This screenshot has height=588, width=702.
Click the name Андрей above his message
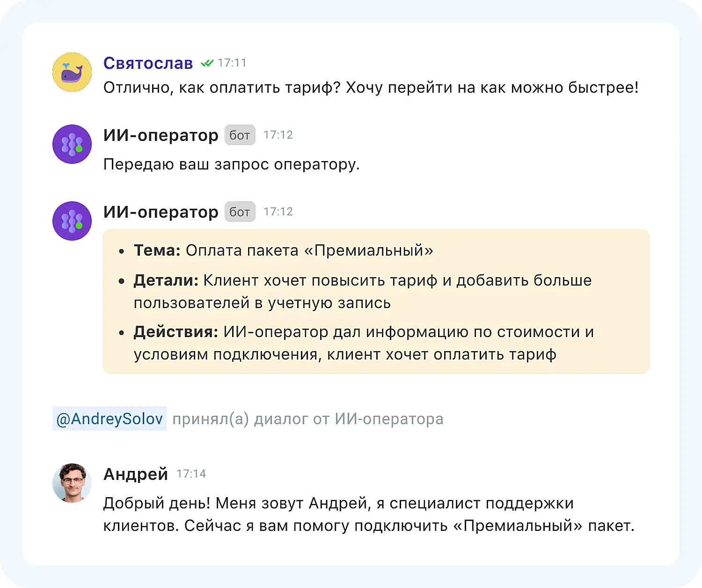(x=136, y=474)
